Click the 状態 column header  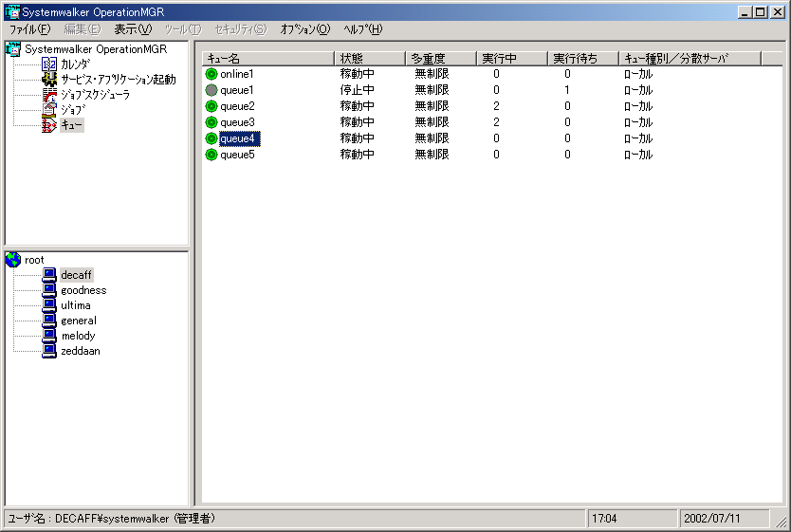tap(370, 59)
